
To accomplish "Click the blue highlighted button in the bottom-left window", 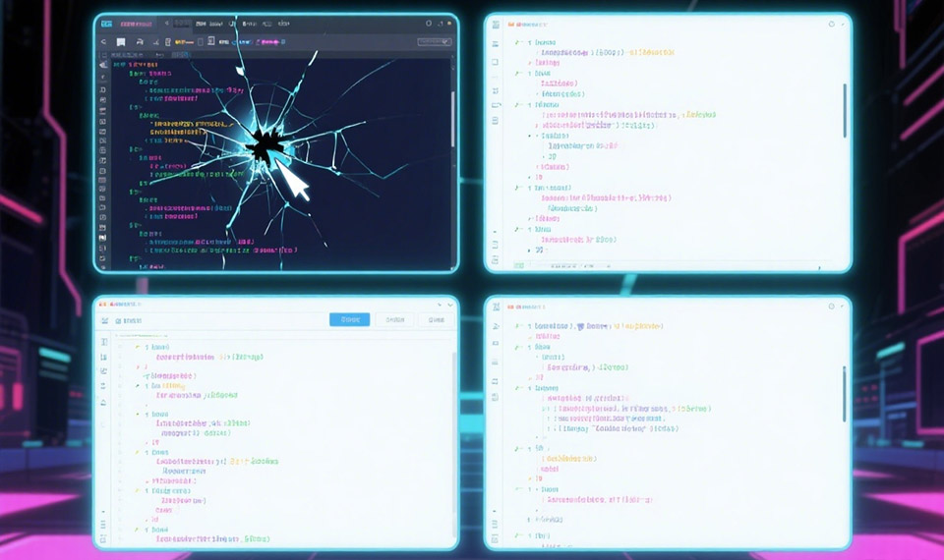I will 349,319.
